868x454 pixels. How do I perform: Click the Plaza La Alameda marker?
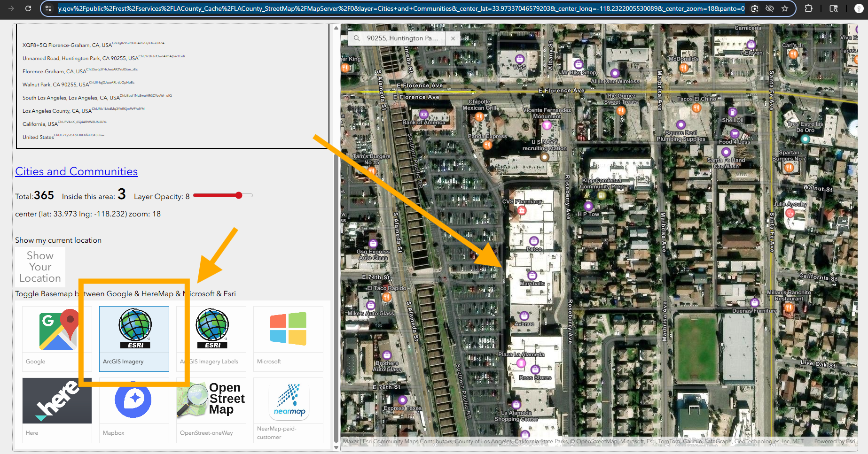521,363
